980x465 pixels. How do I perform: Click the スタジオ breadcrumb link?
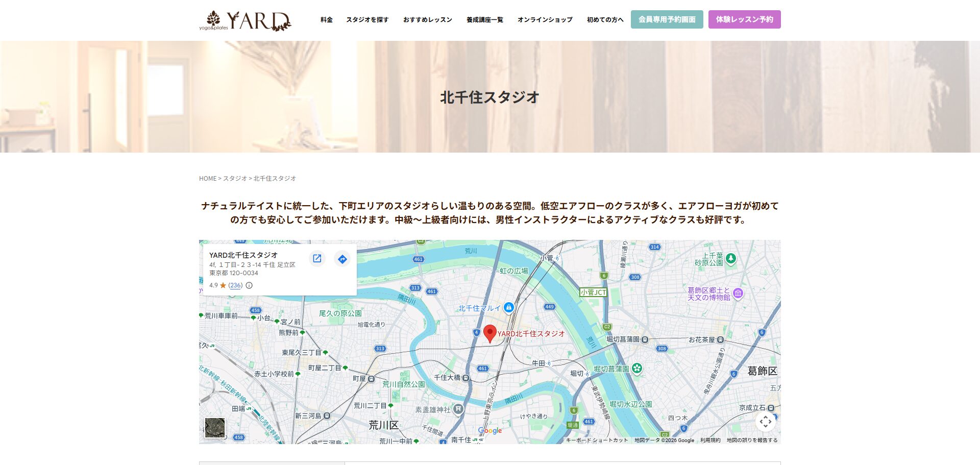point(235,179)
